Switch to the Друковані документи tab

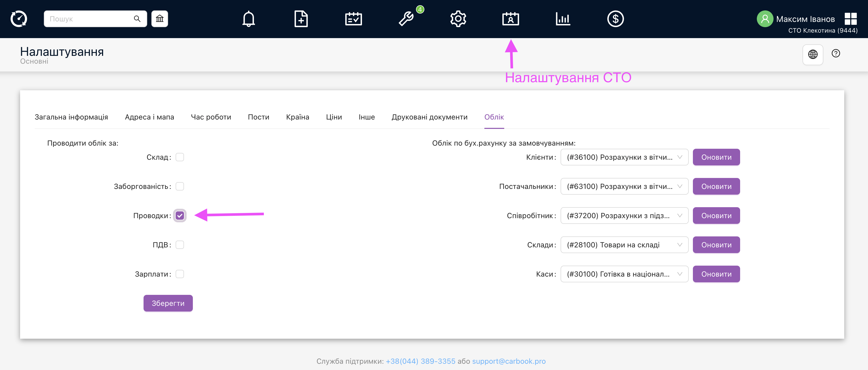click(429, 117)
